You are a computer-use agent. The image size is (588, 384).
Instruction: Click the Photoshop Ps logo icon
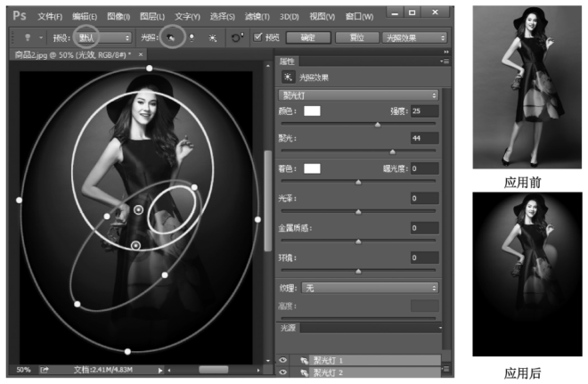click(19, 15)
